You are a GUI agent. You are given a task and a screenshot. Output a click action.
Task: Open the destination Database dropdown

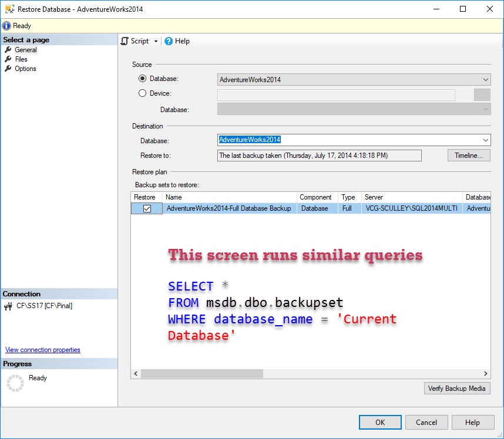[x=485, y=140]
